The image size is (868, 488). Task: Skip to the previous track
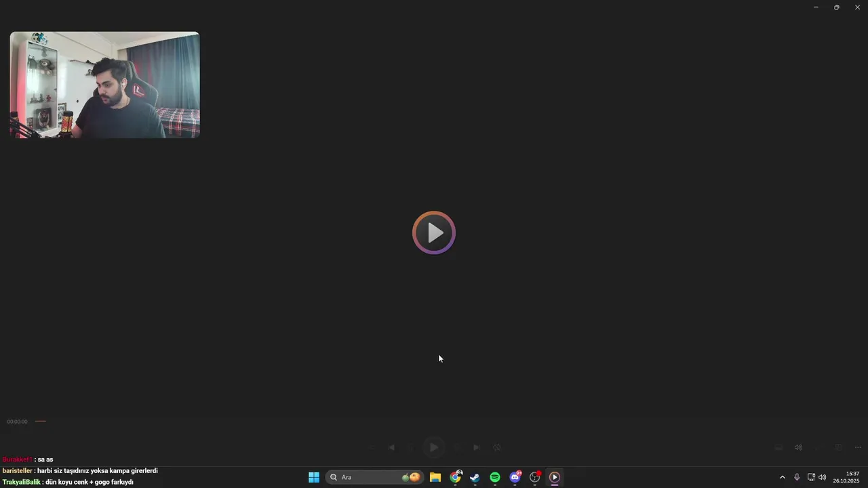(391, 447)
